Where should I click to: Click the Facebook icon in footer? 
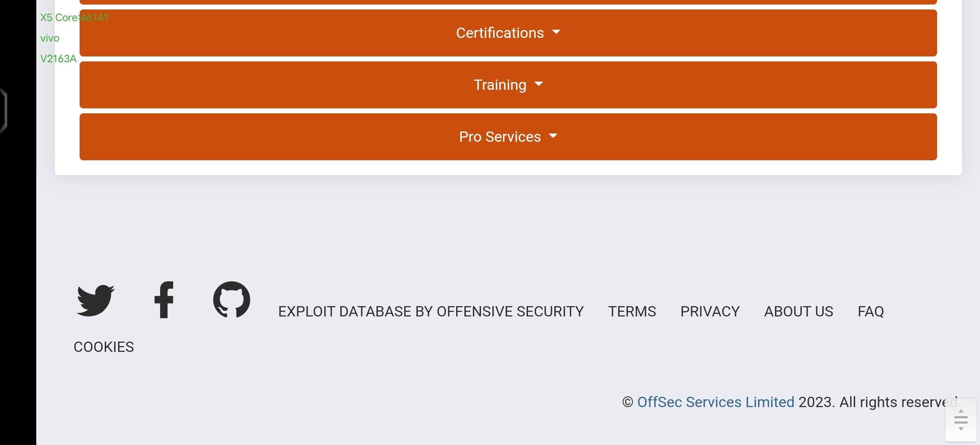(x=164, y=300)
